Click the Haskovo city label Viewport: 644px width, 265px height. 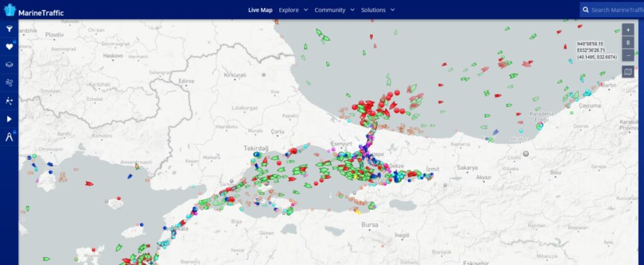point(113,55)
